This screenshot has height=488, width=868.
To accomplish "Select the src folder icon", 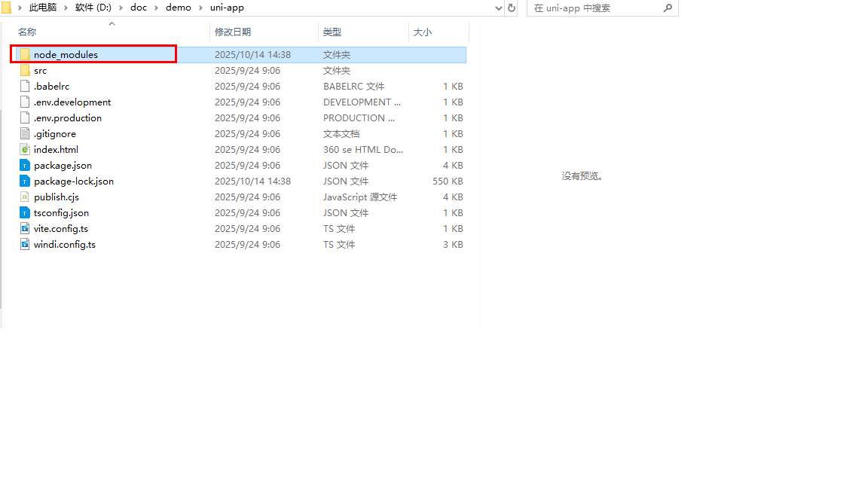I will 25,71.
